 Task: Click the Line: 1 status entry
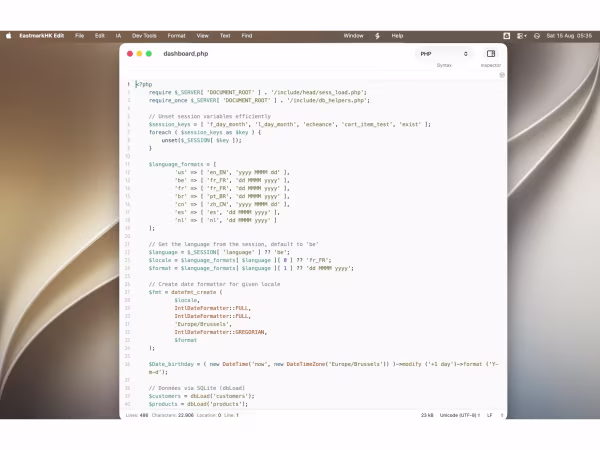coord(232,415)
